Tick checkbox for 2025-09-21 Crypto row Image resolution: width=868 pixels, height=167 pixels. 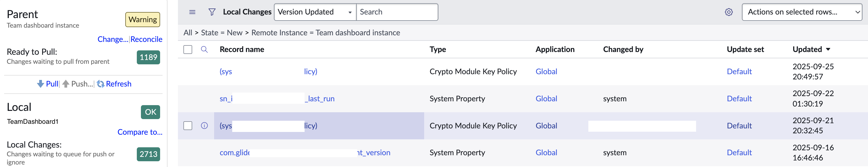(x=188, y=126)
